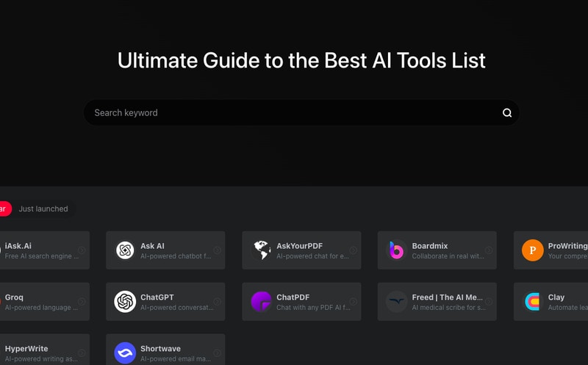Click the external-link icon on Ask AI card
Viewport: 588px width, 365px height.
pos(218,250)
